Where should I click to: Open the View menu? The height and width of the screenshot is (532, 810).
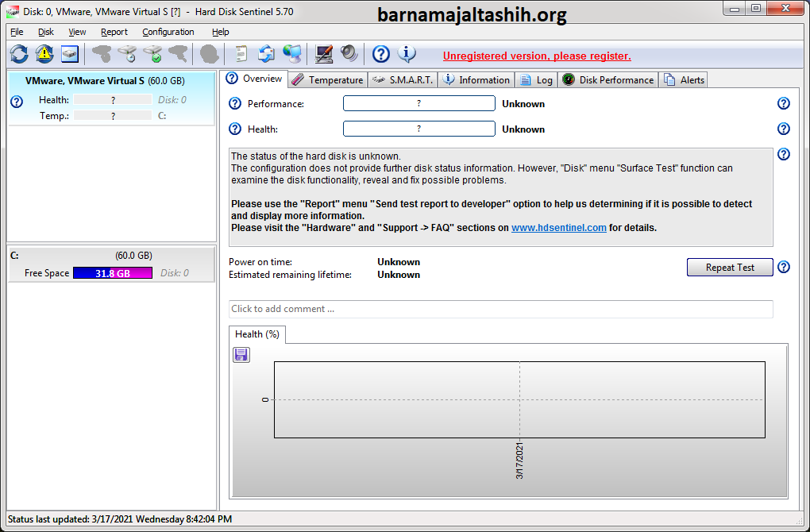click(x=77, y=32)
